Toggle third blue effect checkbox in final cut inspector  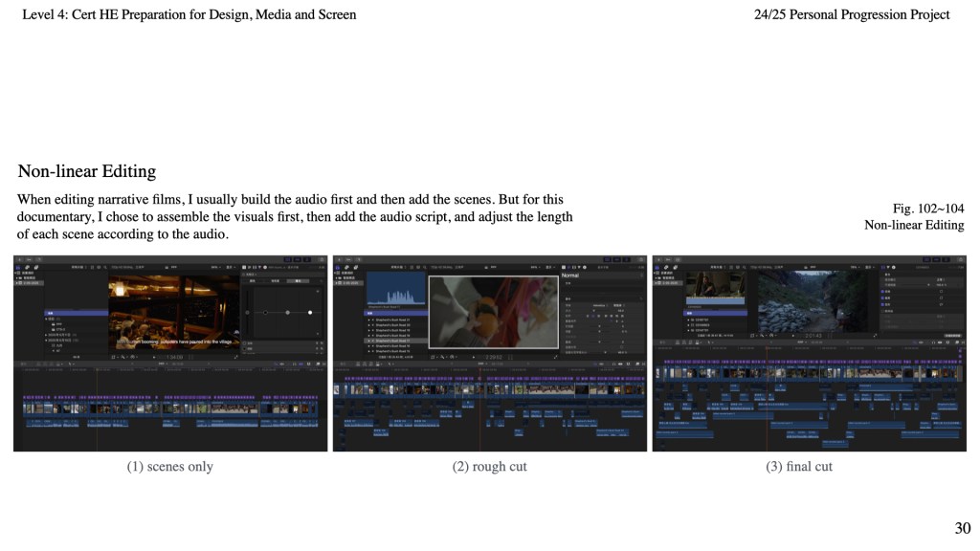881,306
